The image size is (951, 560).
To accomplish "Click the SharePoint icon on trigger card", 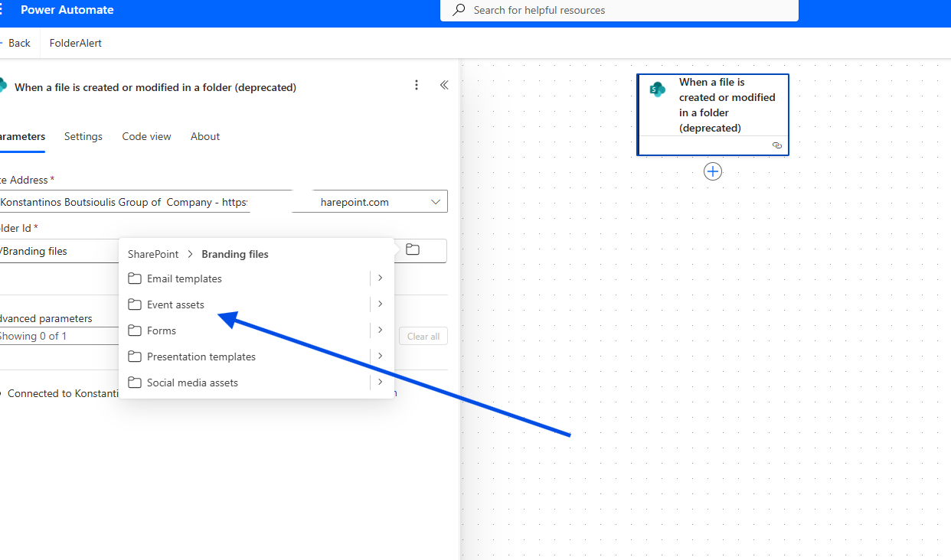I will (x=657, y=90).
